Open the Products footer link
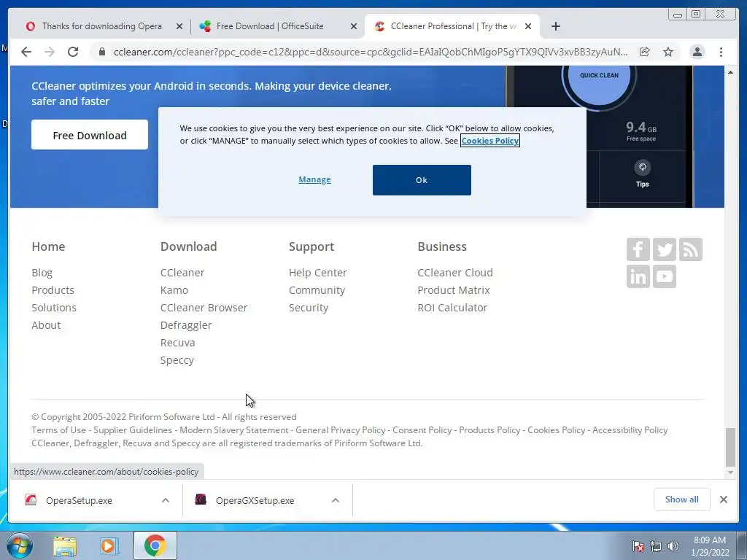The image size is (747, 560). pyautogui.click(x=53, y=290)
